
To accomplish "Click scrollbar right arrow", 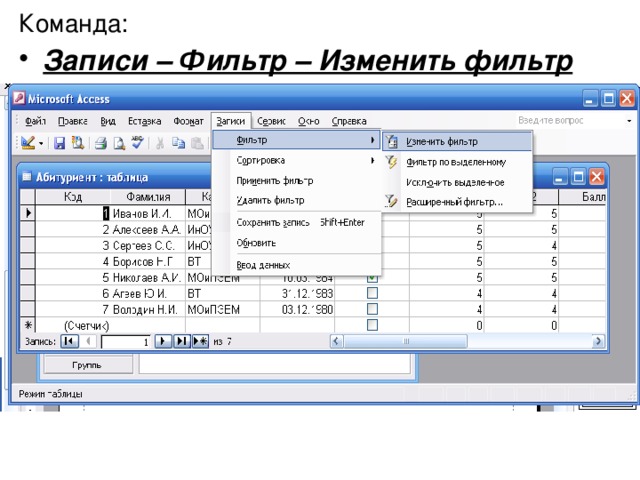I will click(x=598, y=341).
